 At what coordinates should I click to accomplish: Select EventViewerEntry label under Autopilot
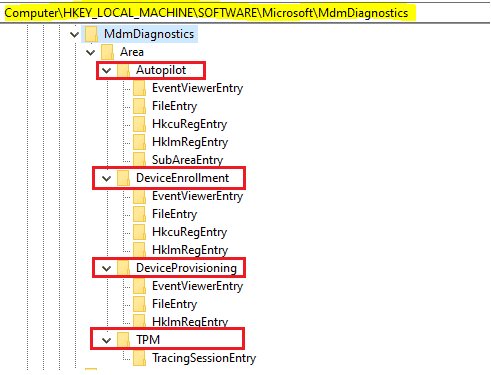pyautogui.click(x=197, y=88)
